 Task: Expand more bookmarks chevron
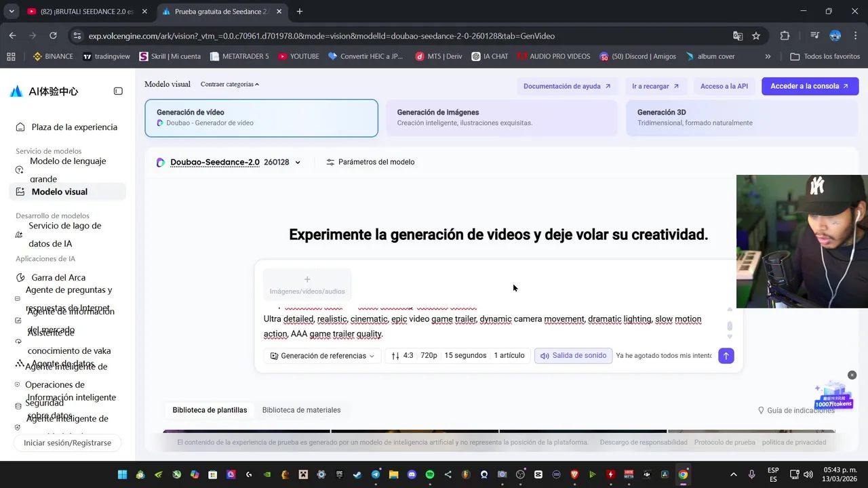click(x=768, y=56)
